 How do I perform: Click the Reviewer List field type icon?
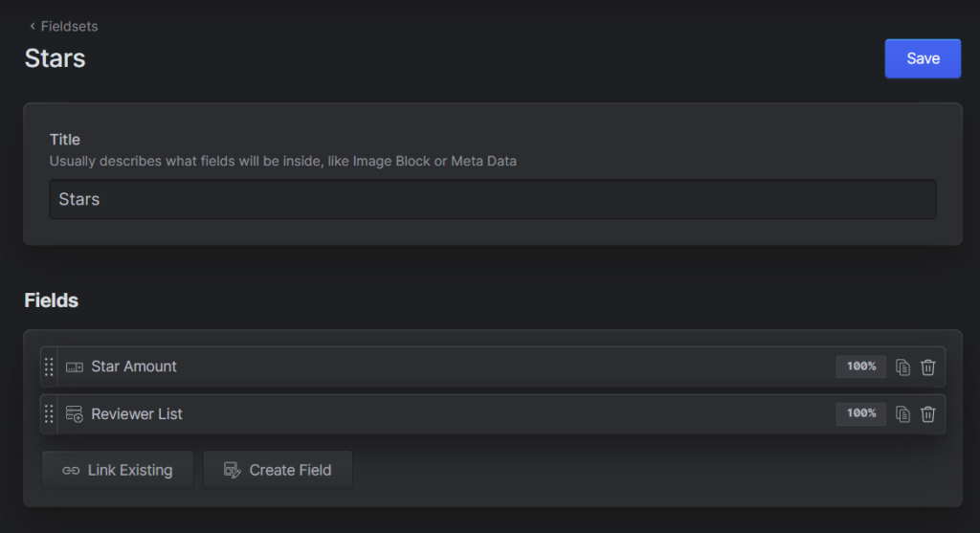[75, 414]
